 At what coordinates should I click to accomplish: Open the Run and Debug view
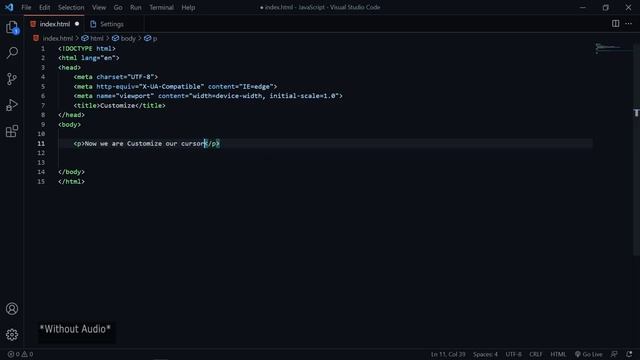click(12, 105)
